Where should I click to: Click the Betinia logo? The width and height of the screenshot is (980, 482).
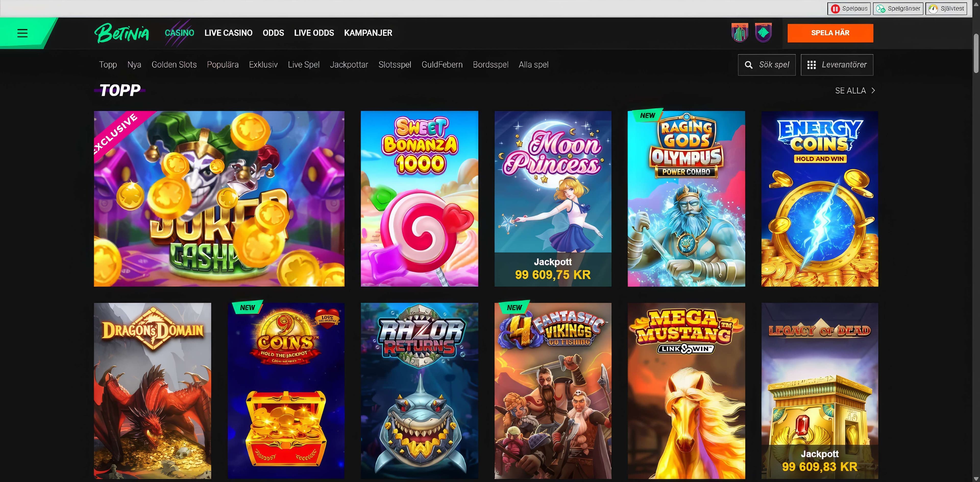point(122,33)
